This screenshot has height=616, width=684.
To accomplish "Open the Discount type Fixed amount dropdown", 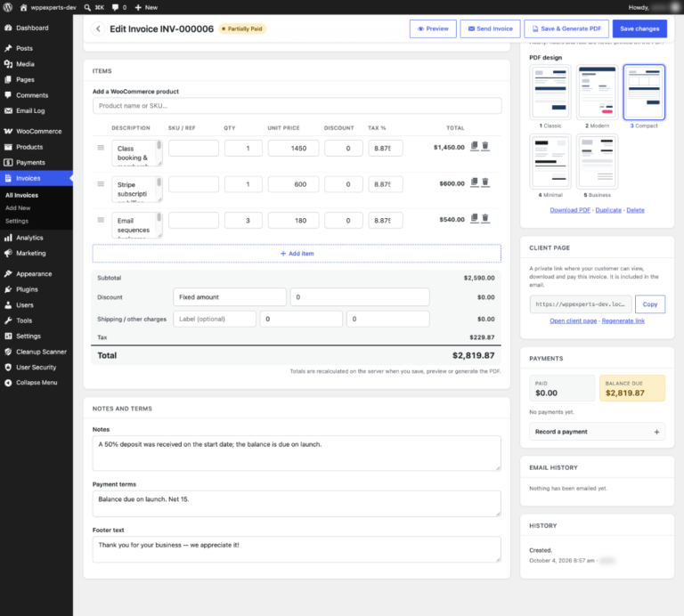I will click(230, 297).
